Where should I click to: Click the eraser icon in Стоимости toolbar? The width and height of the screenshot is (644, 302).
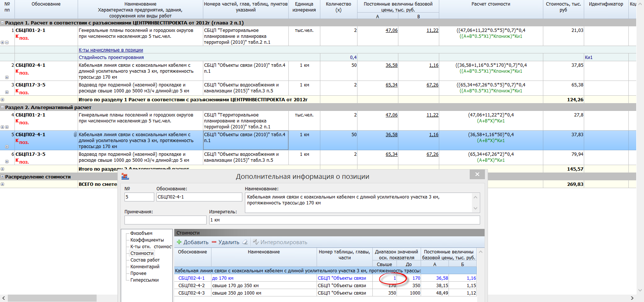(245, 242)
